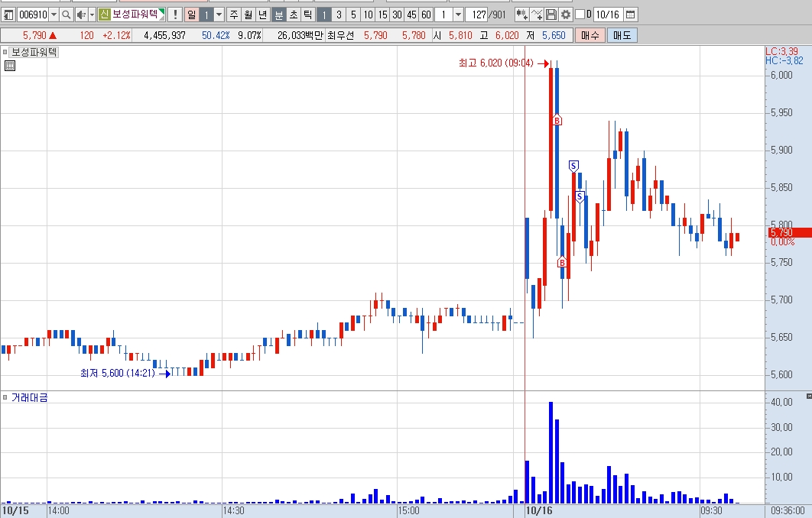Image resolution: width=812 pixels, height=518 pixels.
Task: Expand the custom minute interval dropdown
Action: tap(458, 15)
